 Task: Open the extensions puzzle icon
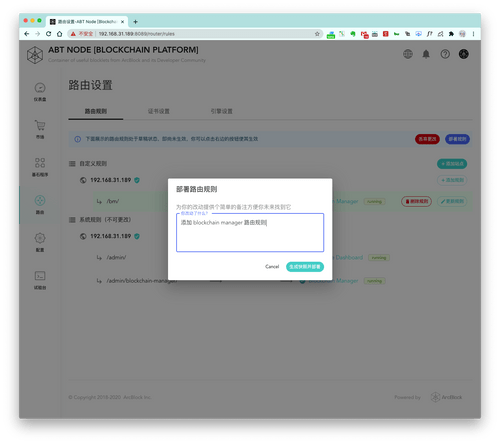pyautogui.click(x=451, y=34)
